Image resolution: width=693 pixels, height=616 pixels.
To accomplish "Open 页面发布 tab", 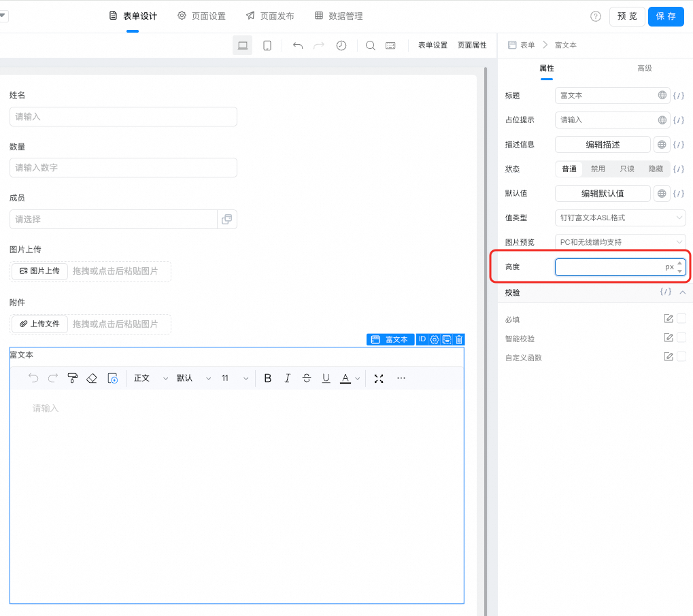I will tap(270, 16).
